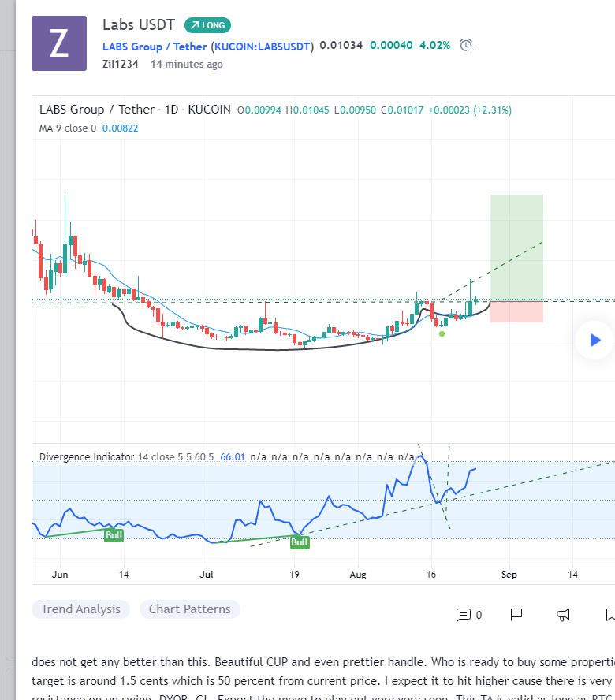This screenshot has width=615, height=700.
Task: Visit author Zil1234's profile
Action: tap(120, 64)
